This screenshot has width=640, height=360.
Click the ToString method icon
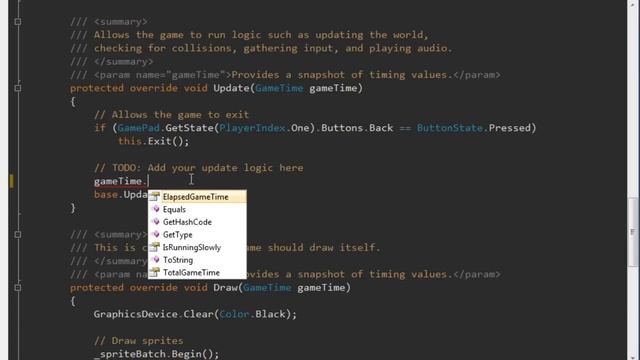tap(155, 260)
